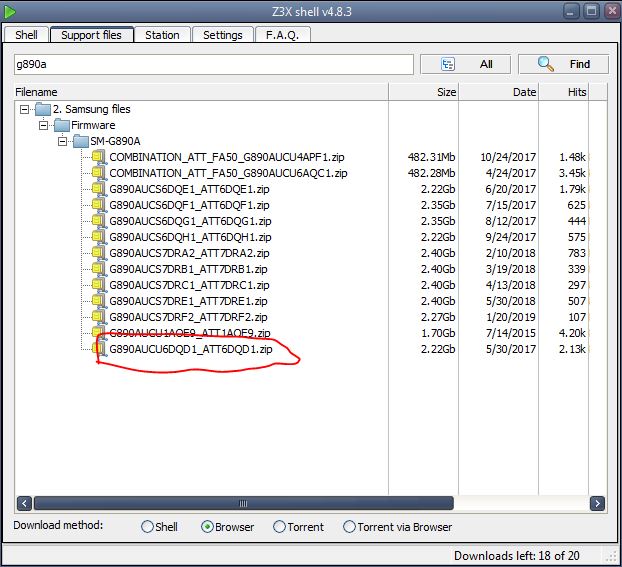Minimize the Z3X shell window

(570, 12)
